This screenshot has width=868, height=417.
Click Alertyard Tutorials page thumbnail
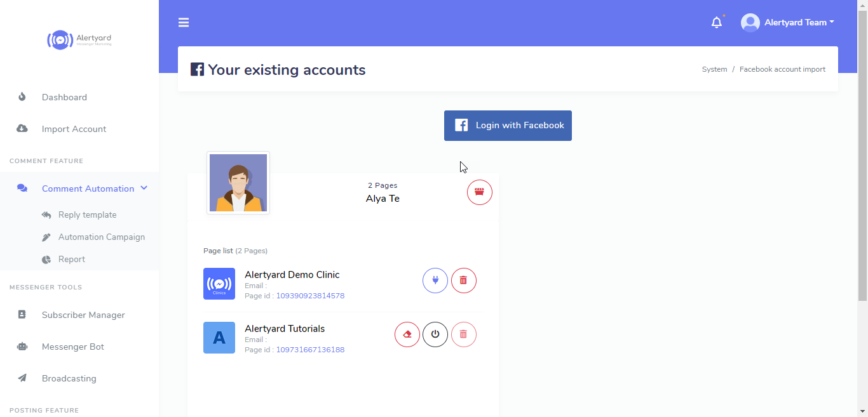pos(219,338)
